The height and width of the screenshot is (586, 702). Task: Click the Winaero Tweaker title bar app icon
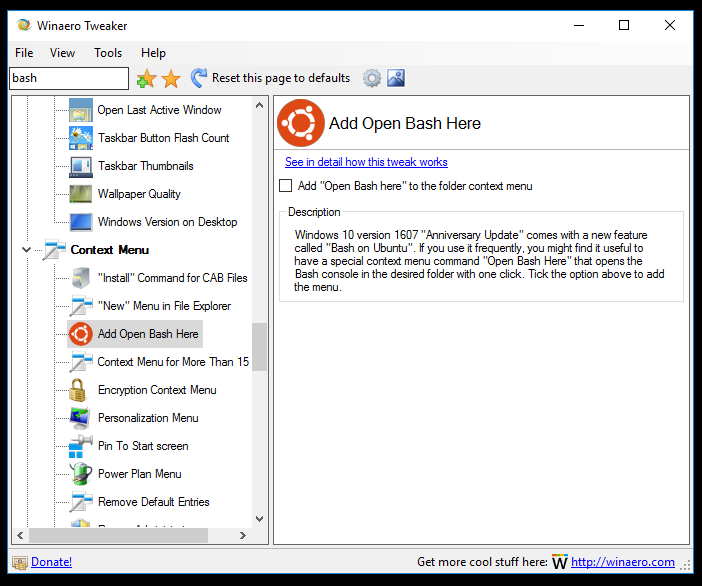24,25
